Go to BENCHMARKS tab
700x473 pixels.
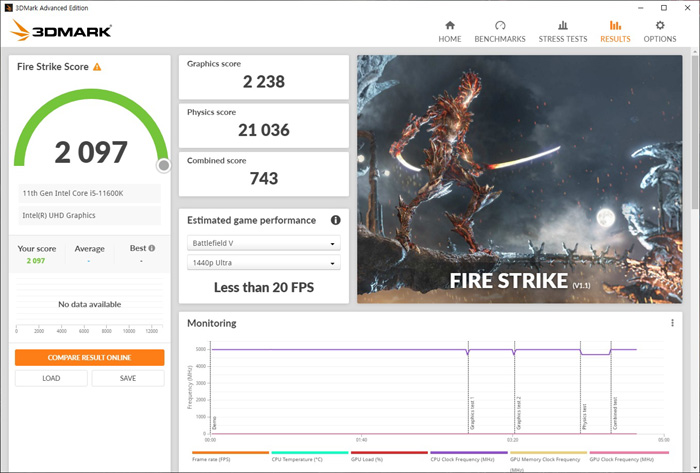(500, 39)
